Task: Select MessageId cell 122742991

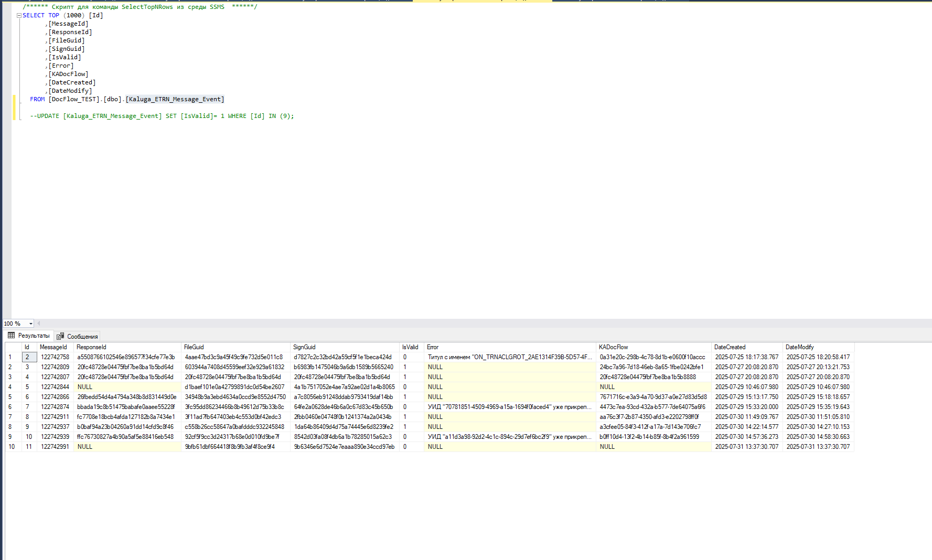Action: pyautogui.click(x=55, y=447)
